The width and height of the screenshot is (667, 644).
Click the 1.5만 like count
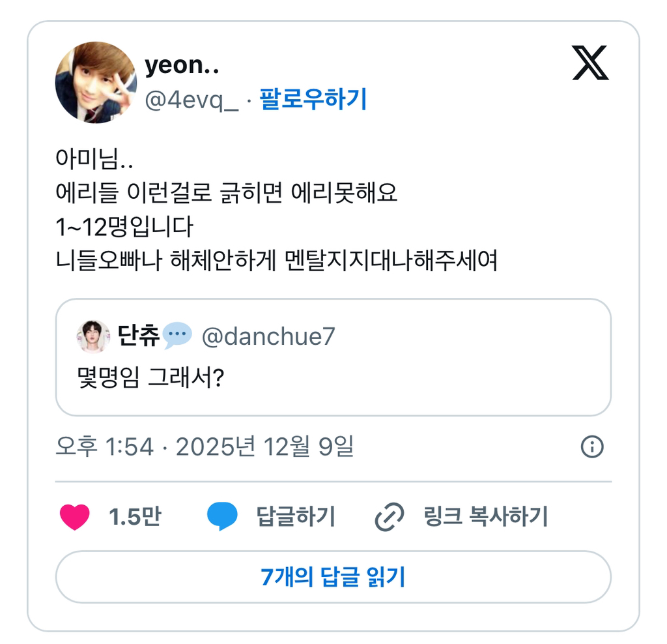135,516
